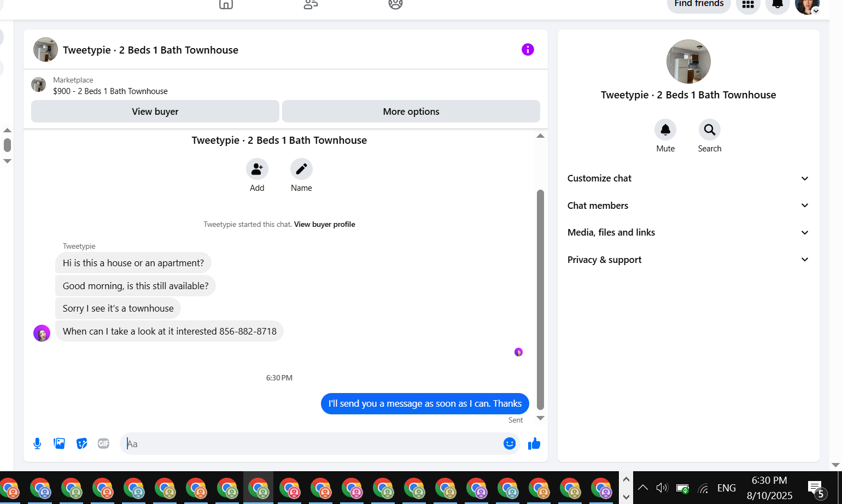
Task: Open Wi-Fi network tray icon
Action: [x=704, y=488]
